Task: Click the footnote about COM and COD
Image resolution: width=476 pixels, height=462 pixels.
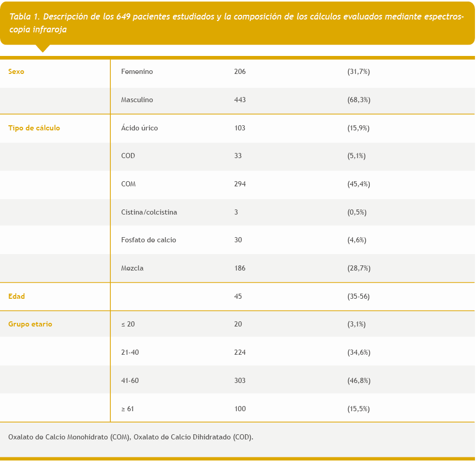Action: (131, 437)
